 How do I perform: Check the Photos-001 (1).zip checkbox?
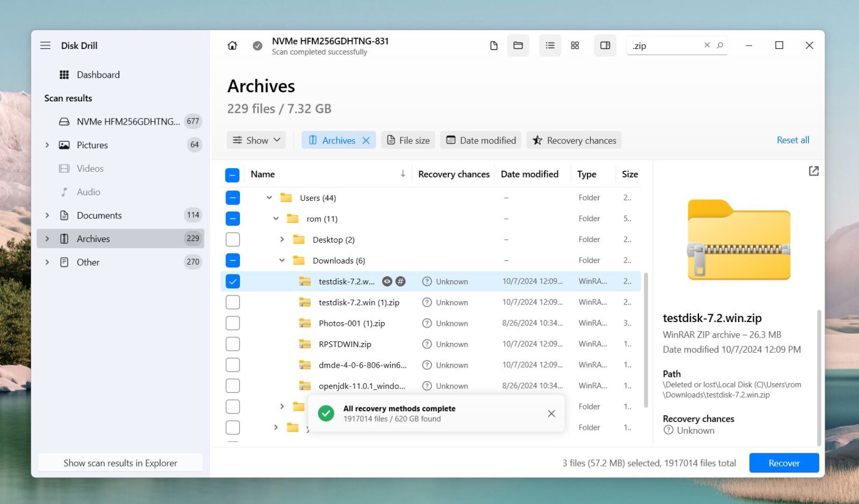232,323
